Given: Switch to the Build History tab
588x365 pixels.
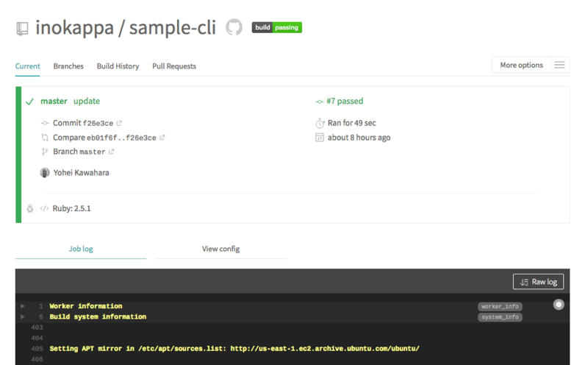Looking at the screenshot, I should coord(118,66).
